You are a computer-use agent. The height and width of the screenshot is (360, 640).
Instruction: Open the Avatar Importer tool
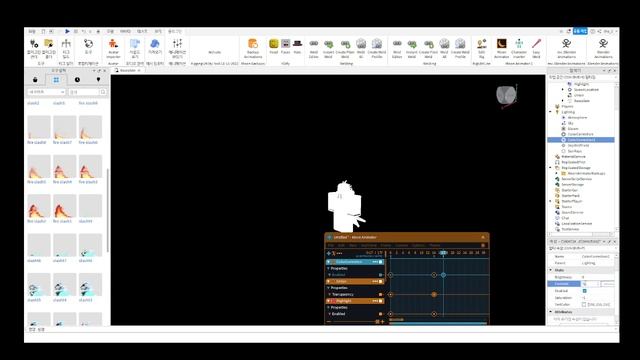pyautogui.click(x=113, y=48)
